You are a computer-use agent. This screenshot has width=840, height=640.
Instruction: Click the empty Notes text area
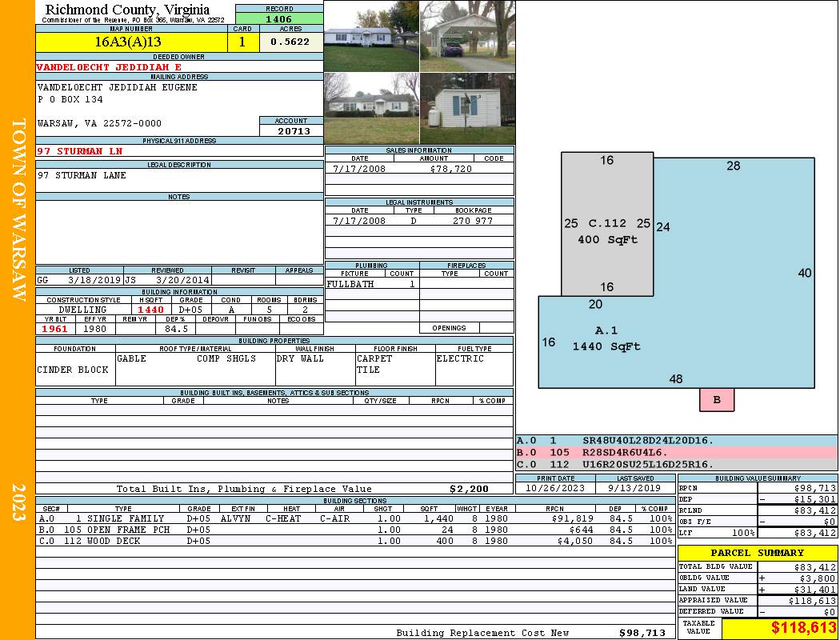(179, 232)
